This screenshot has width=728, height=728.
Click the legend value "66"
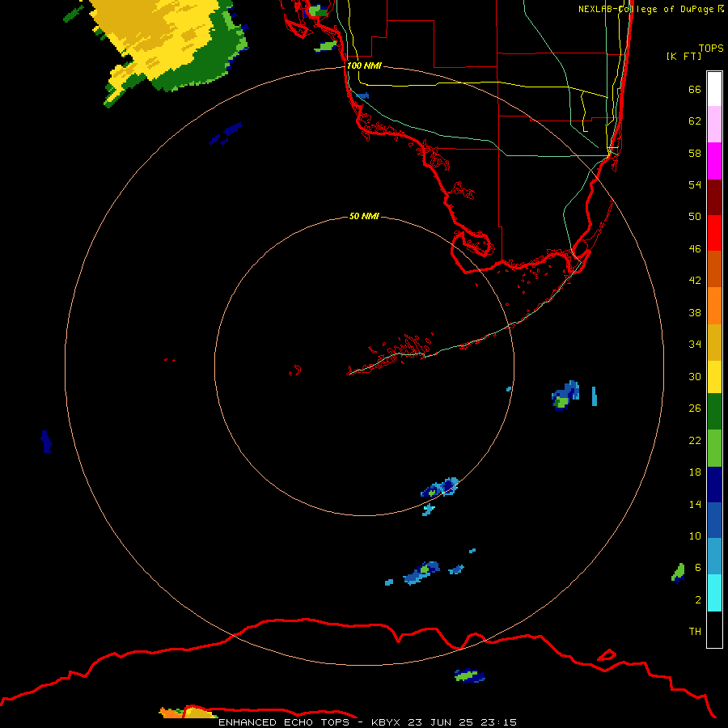click(x=695, y=89)
